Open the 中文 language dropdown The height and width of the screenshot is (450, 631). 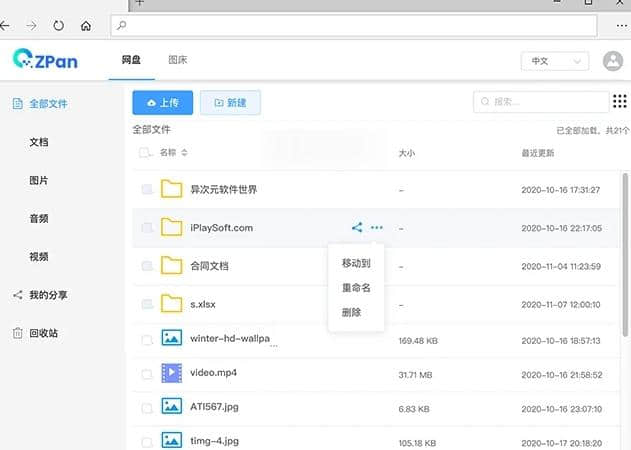coord(554,61)
